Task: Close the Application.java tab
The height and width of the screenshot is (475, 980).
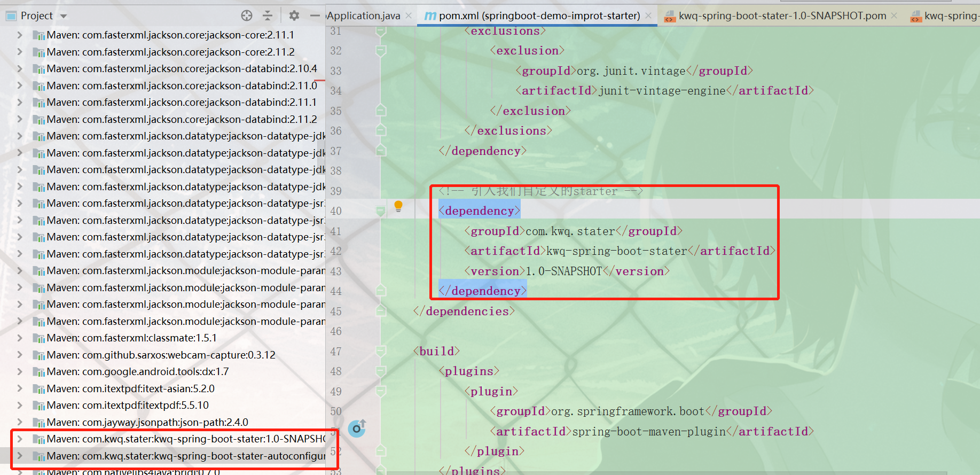Action: click(x=409, y=15)
